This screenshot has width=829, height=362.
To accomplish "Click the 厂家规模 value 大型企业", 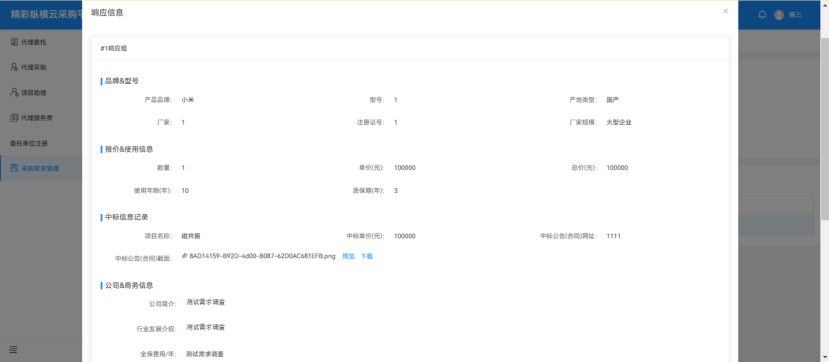I will click(619, 122).
